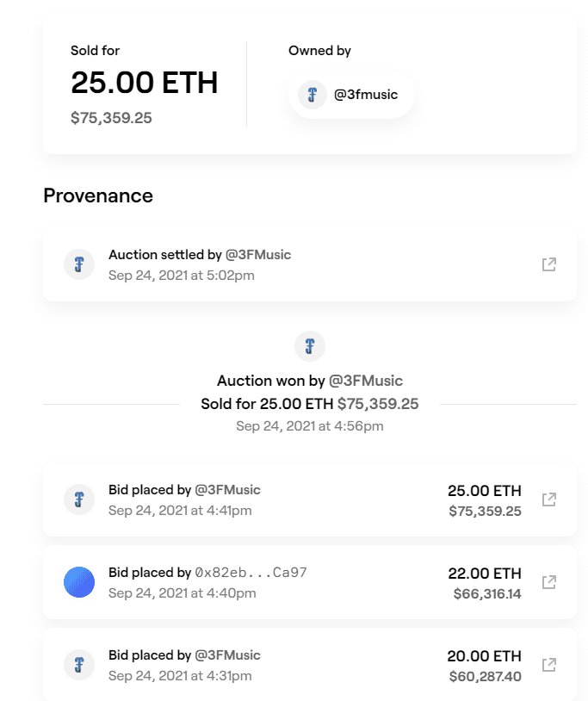Open @3FMusic profile from 25.00 ETH bid

[x=227, y=490]
